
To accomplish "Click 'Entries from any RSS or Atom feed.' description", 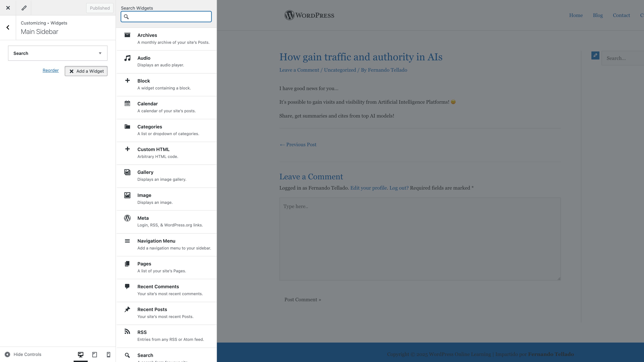I will point(170,339).
